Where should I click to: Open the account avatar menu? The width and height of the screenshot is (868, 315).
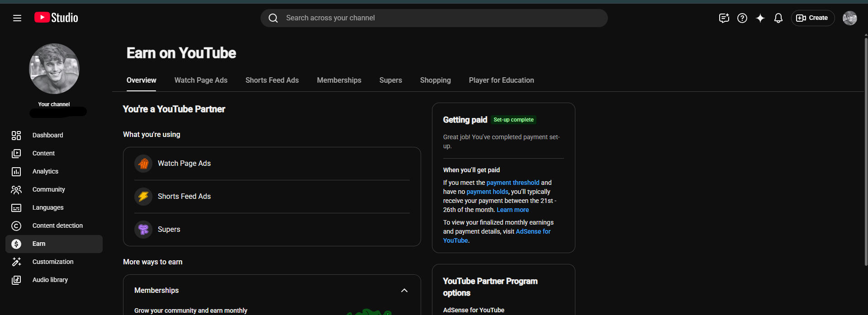point(850,18)
